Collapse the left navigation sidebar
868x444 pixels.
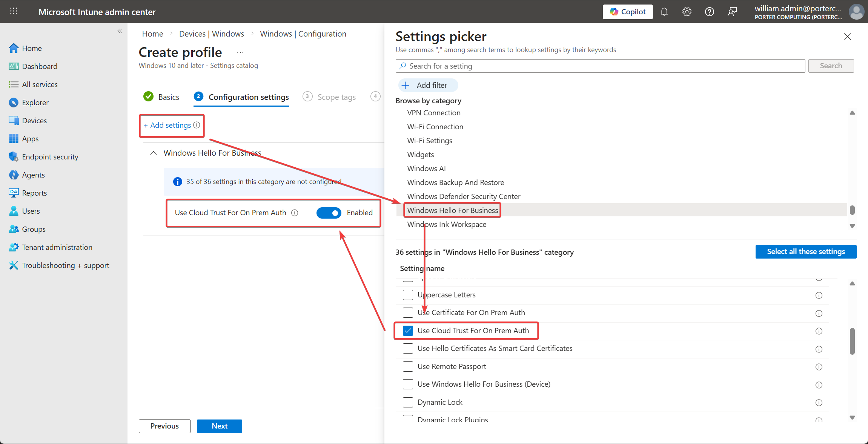pyautogui.click(x=120, y=31)
